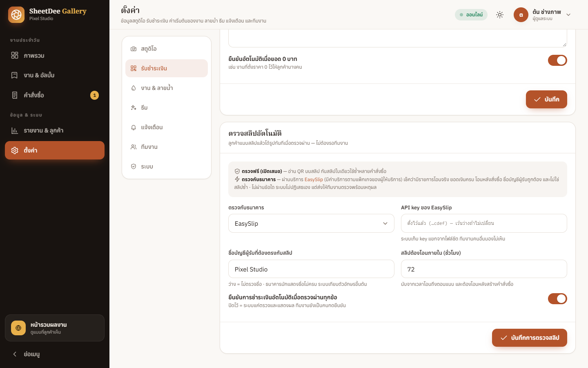Expand the user account menu chevron

(568, 15)
